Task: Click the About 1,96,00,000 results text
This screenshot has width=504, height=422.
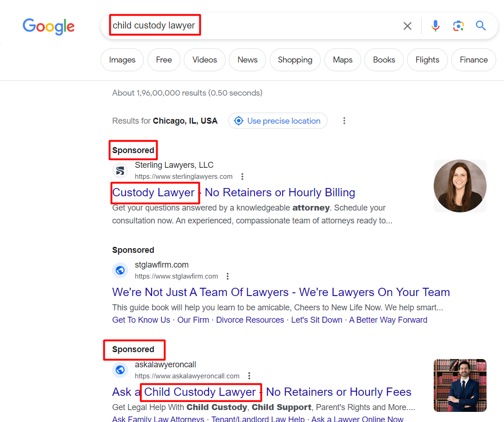Action: (187, 93)
